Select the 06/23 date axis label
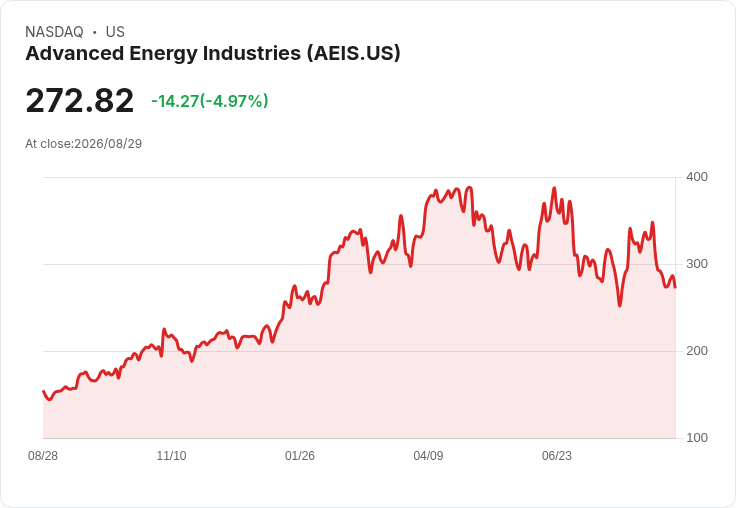The height and width of the screenshot is (508, 736). 557,456
